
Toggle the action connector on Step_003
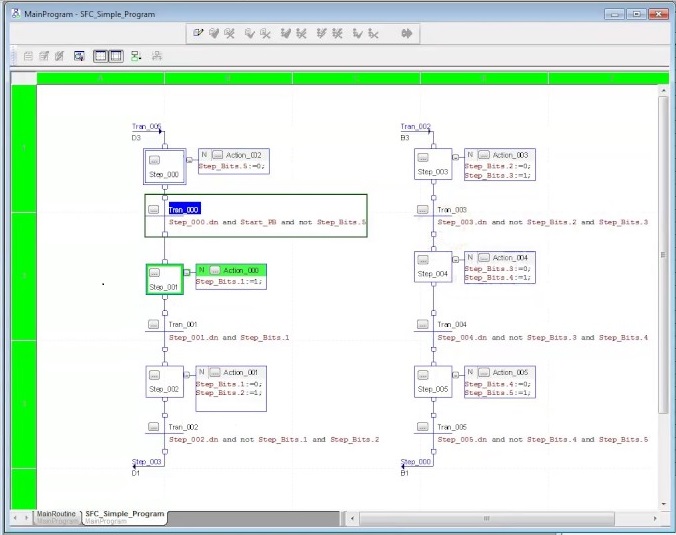click(457, 155)
